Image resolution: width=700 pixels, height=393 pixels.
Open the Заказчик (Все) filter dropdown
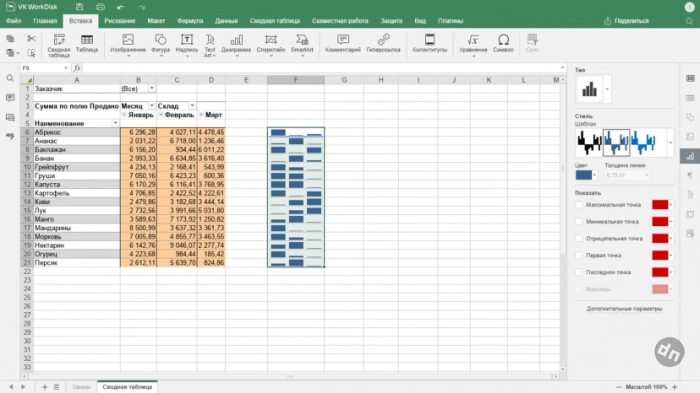click(x=152, y=88)
